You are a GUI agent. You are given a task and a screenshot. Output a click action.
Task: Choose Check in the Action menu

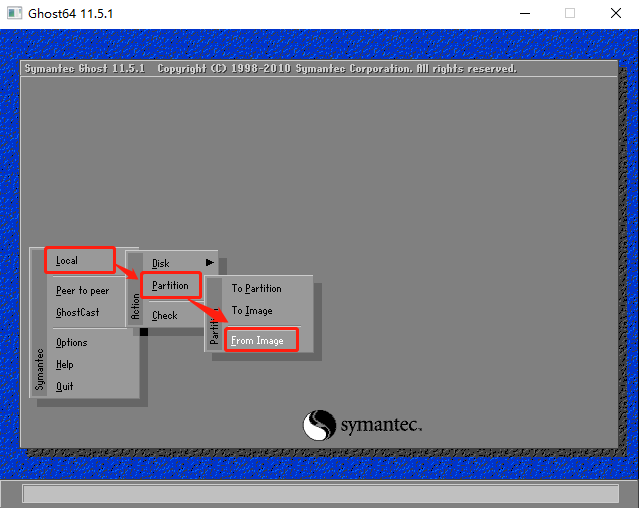point(165,315)
